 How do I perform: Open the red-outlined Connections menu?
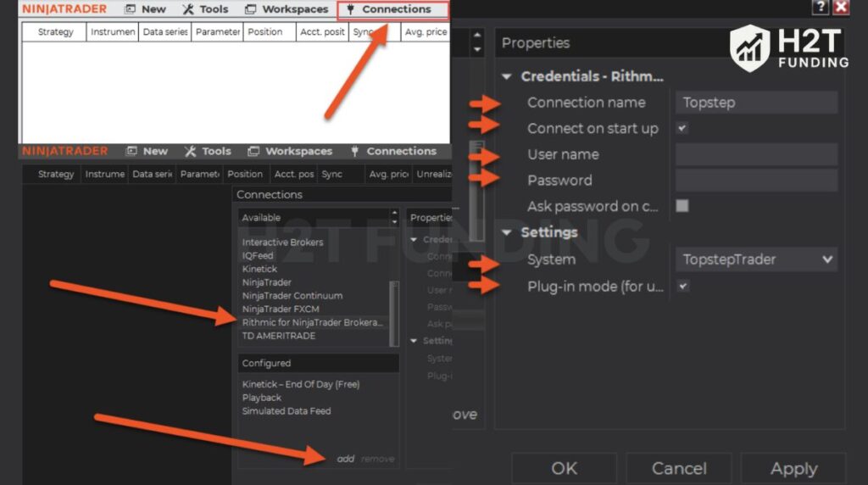coord(393,9)
